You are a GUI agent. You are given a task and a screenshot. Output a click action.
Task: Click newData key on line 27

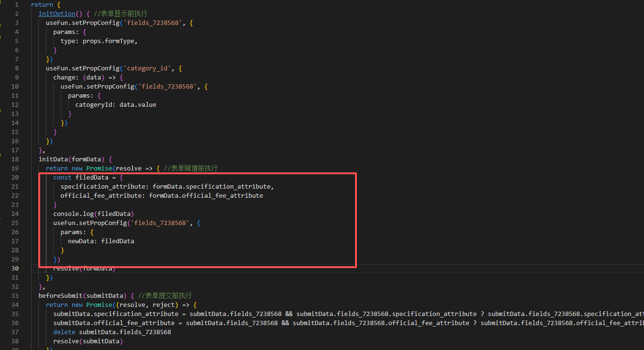click(82, 241)
